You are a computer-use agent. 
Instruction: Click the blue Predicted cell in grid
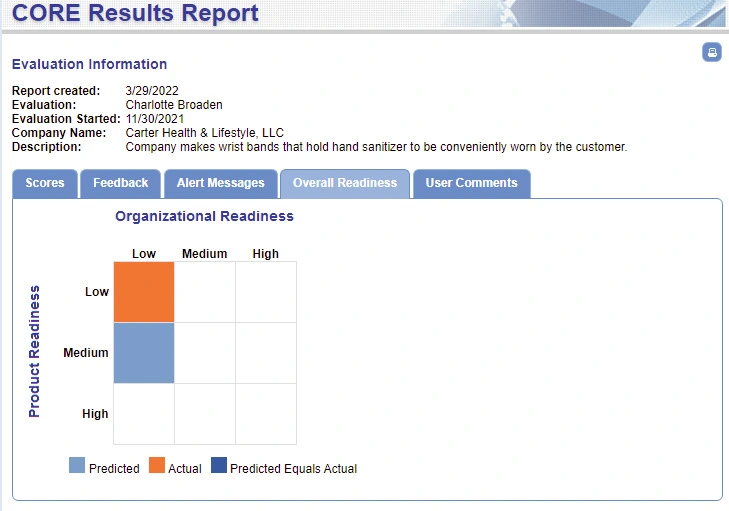(144, 353)
